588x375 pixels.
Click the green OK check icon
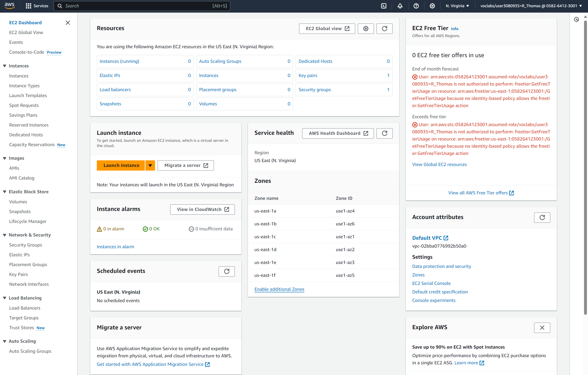[x=145, y=229]
